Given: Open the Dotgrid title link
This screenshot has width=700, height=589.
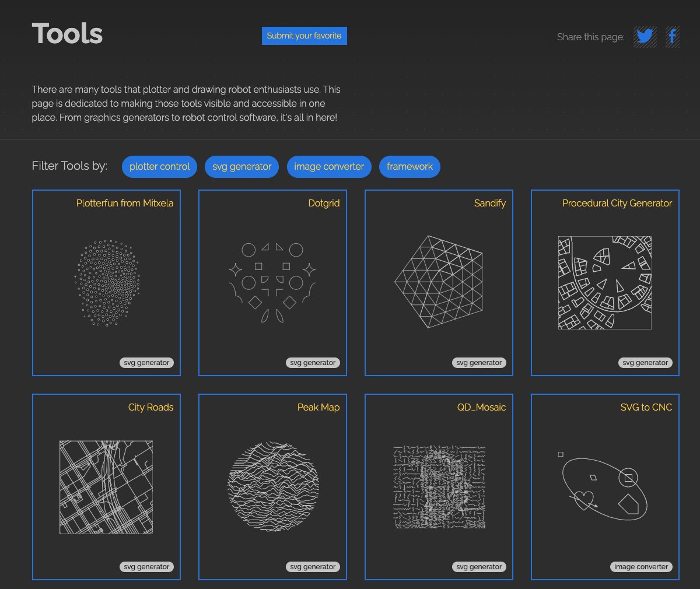Looking at the screenshot, I should [x=324, y=203].
